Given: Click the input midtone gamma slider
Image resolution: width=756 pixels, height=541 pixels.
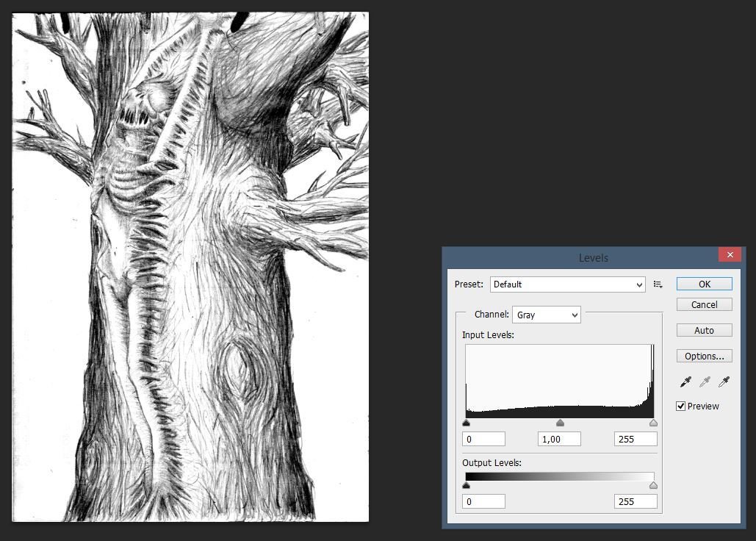Looking at the screenshot, I should point(560,423).
